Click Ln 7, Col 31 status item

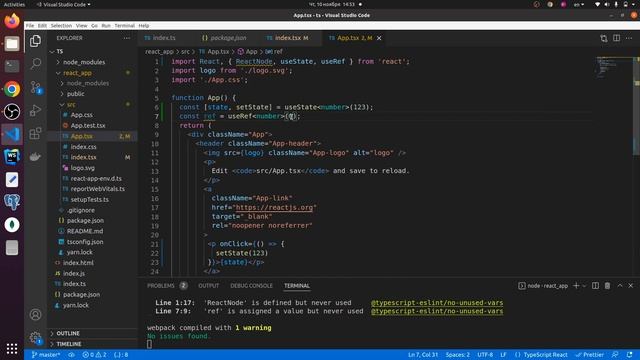click(x=423, y=355)
